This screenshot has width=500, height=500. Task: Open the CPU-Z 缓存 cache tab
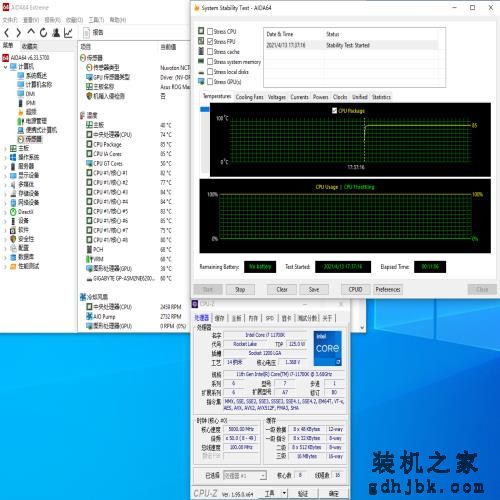tap(219, 318)
